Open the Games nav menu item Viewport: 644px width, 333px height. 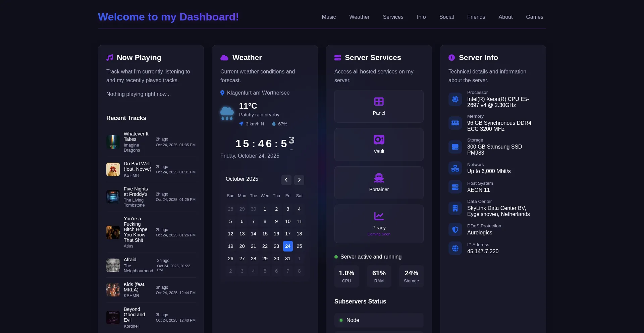tap(534, 17)
